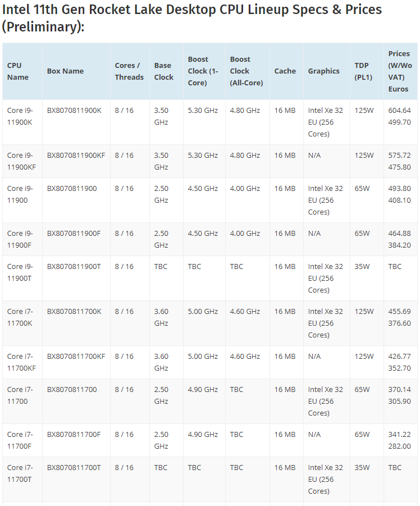Click the Core i9-11900F name cell
This screenshot has height=506, width=420.
pyautogui.click(x=20, y=239)
